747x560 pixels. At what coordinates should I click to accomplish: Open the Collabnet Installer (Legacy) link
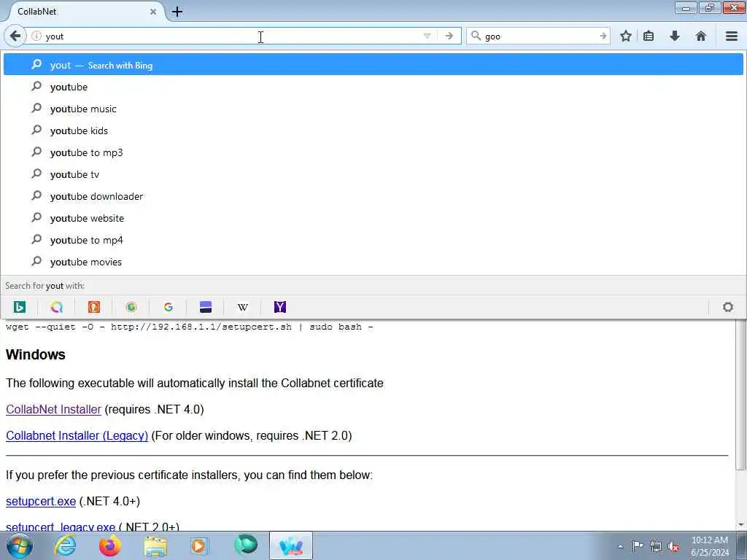77,436
